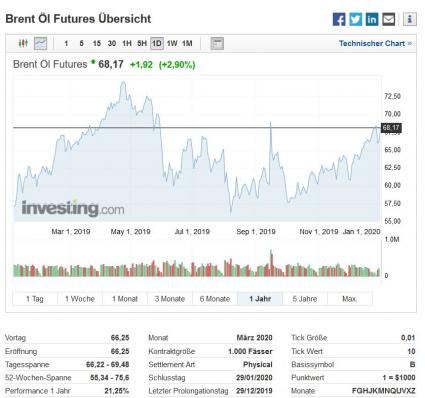Select the 1D interval

pyautogui.click(x=157, y=43)
